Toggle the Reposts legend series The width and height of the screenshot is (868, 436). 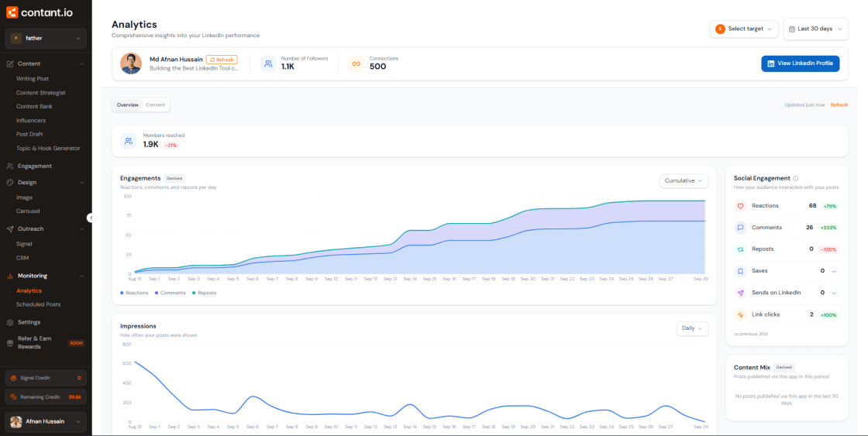[204, 293]
